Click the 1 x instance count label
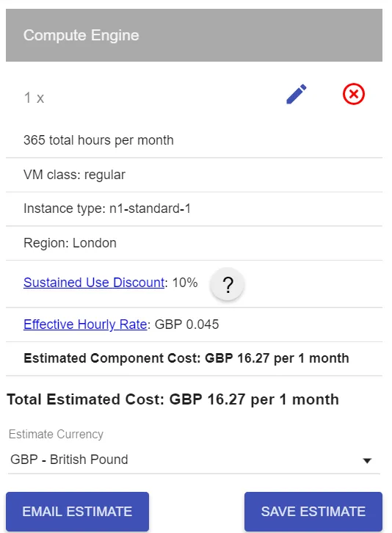Image resolution: width=392 pixels, height=533 pixels. [34, 98]
